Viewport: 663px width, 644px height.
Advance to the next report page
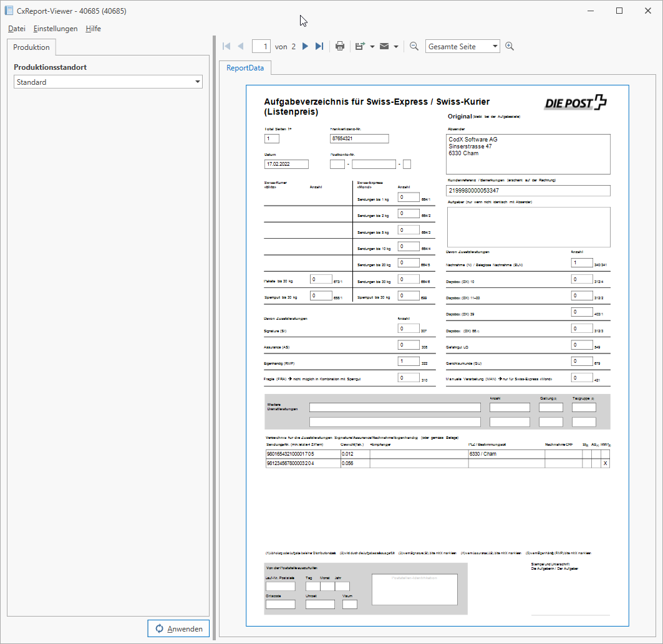pyautogui.click(x=305, y=47)
